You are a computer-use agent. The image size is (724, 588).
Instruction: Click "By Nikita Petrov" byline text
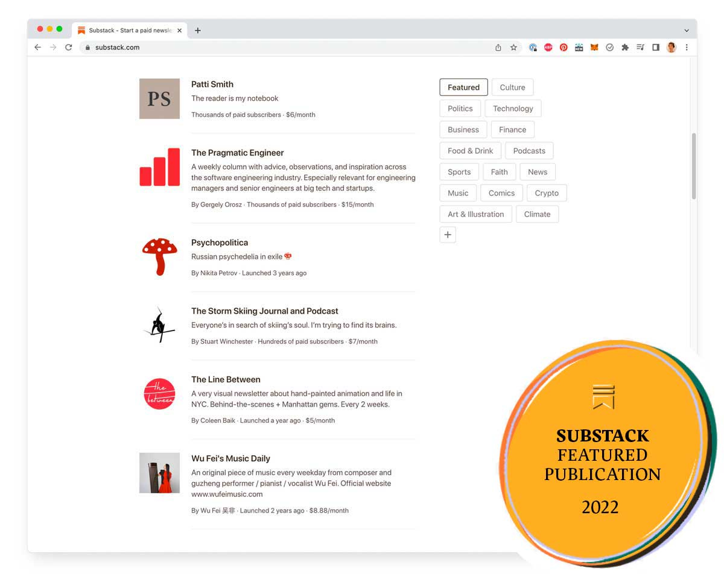click(214, 273)
